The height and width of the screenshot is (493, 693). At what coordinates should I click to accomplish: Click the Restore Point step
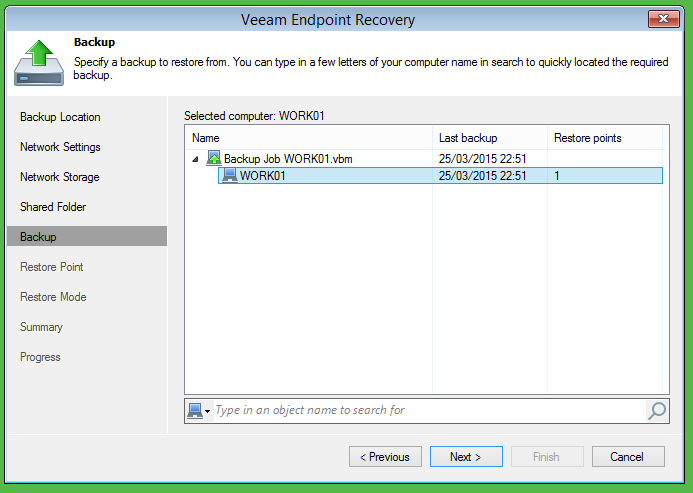[52, 267]
